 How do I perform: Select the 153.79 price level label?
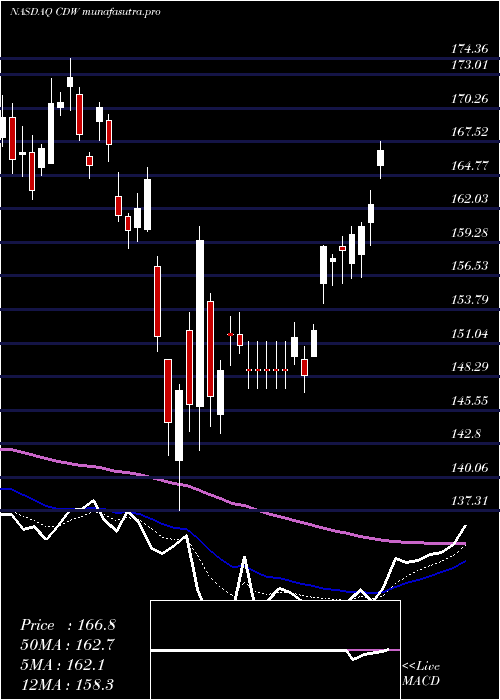pos(469,300)
